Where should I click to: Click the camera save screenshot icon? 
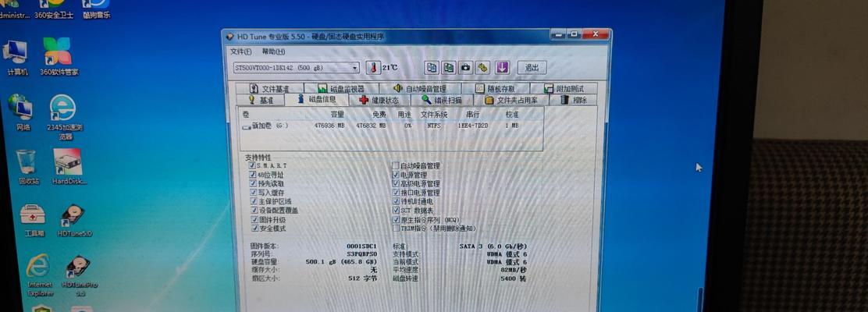(466, 68)
